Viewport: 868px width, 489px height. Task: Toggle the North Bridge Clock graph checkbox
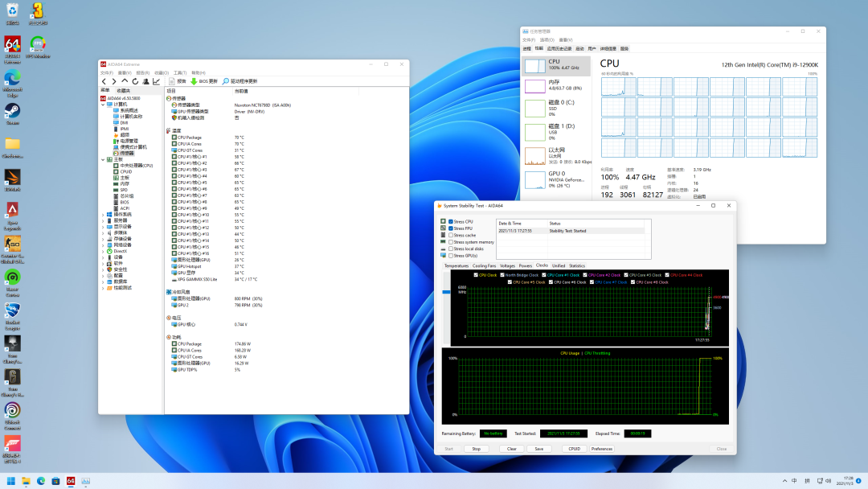pos(502,275)
